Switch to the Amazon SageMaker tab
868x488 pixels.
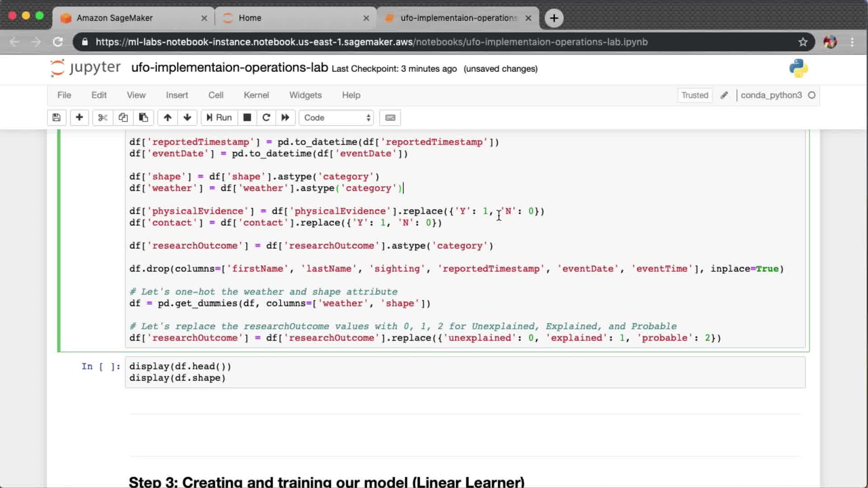115,18
